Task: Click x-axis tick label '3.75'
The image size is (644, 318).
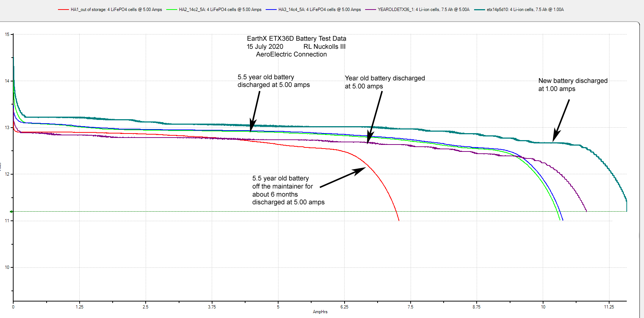Action: 212,307
